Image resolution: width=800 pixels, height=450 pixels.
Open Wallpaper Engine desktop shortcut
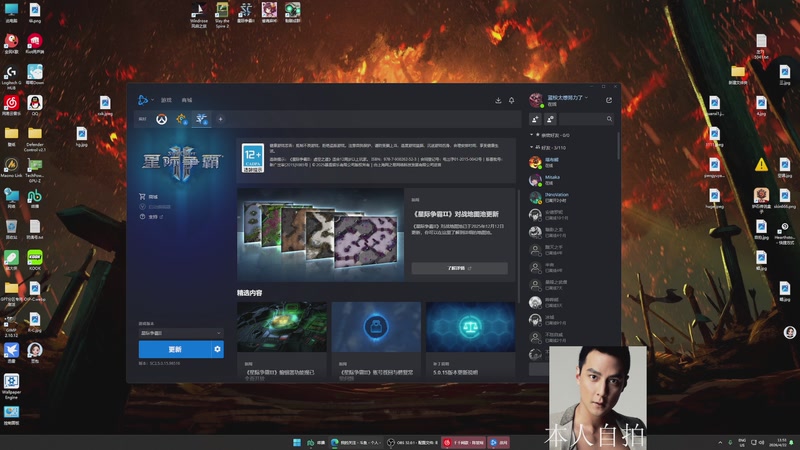tap(11, 386)
